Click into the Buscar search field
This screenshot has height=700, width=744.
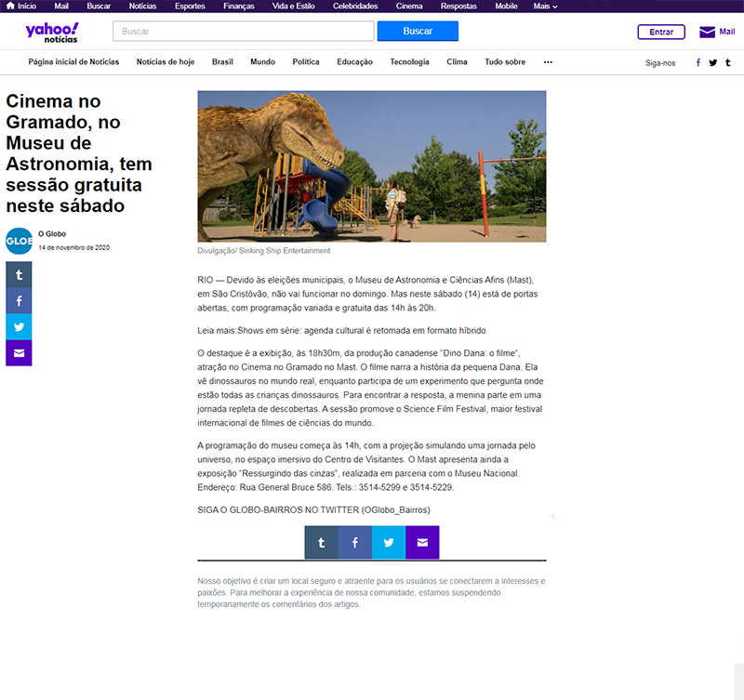pos(243,32)
